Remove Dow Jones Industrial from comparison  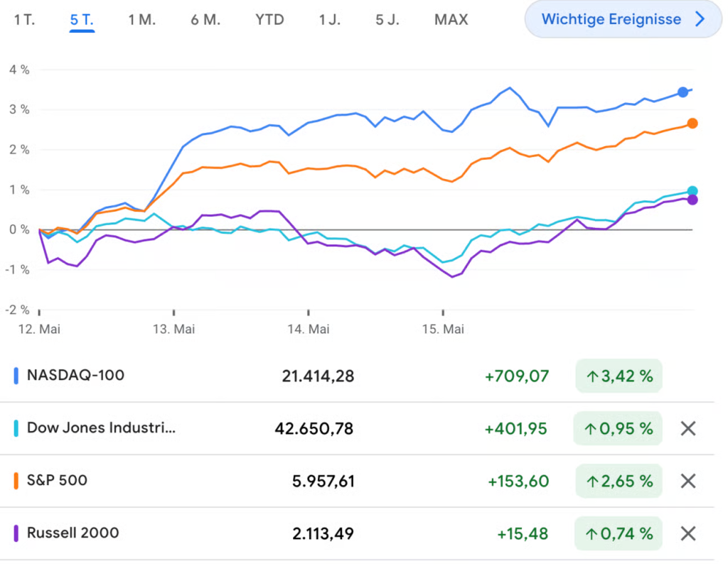687,428
